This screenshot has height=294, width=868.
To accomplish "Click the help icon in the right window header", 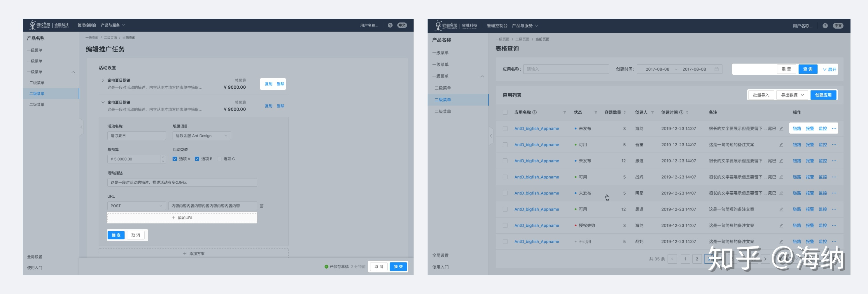I will point(825,26).
